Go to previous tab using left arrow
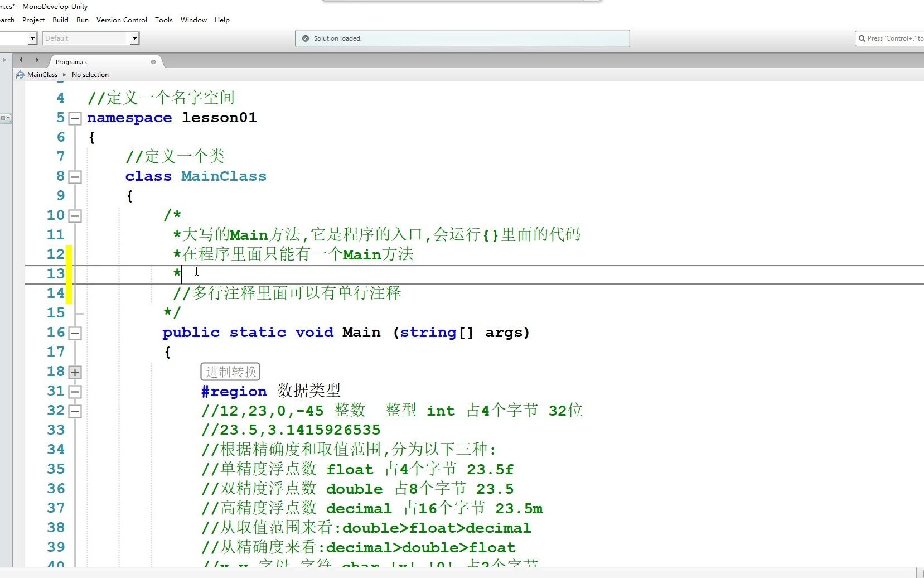 click(21, 60)
